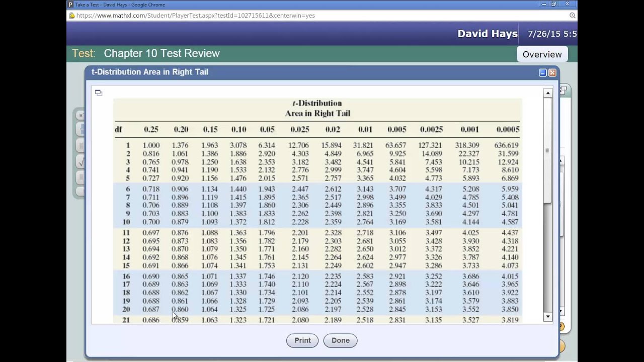Click the table's vertical scrollbar thumb
Image resolution: width=644 pixels, height=362 pixels.
click(548, 150)
